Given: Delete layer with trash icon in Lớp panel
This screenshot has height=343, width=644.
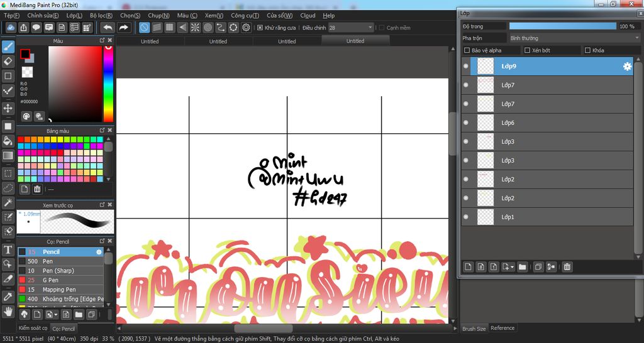Looking at the screenshot, I should (x=567, y=267).
